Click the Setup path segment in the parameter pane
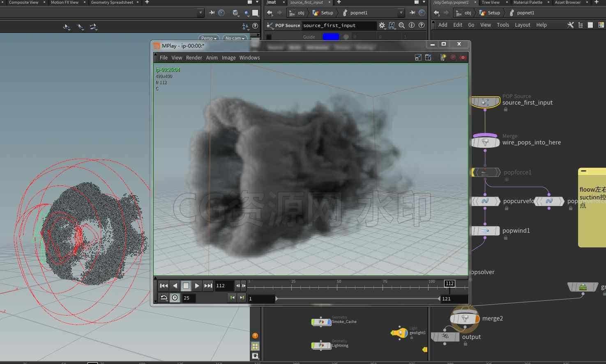Image resolution: width=606 pixels, height=364 pixels. (323, 13)
